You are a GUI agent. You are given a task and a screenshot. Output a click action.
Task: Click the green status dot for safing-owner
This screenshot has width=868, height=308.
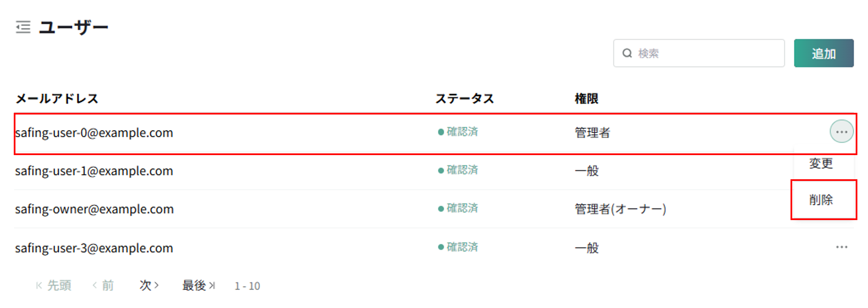coord(441,209)
